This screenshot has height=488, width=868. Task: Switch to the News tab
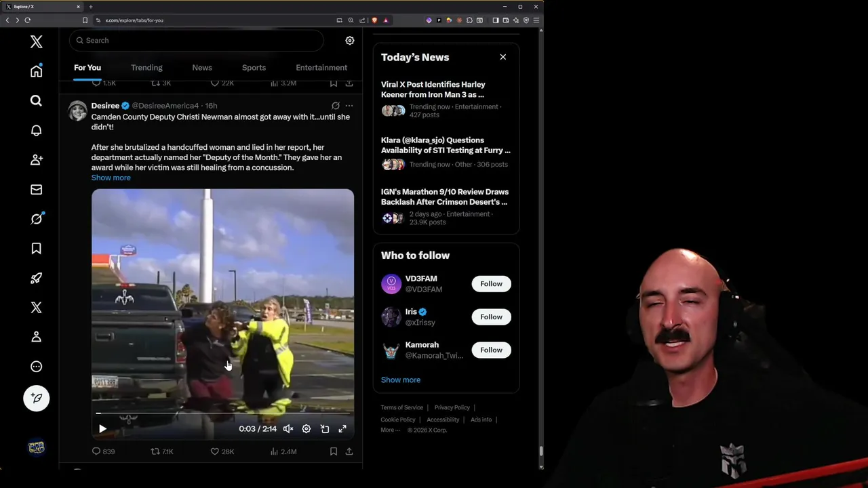[x=202, y=68]
